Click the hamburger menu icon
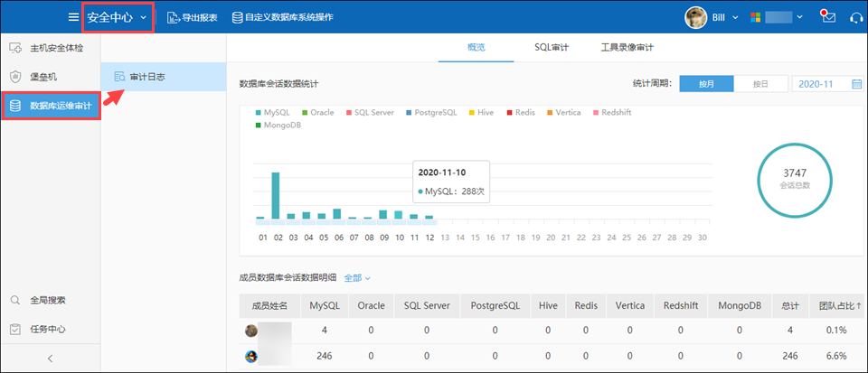 [x=73, y=17]
